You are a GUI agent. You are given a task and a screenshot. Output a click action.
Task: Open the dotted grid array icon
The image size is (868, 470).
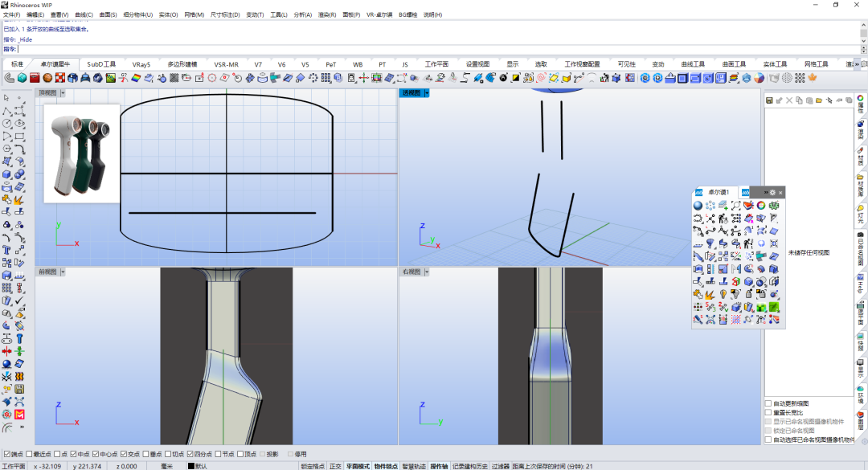[326, 78]
